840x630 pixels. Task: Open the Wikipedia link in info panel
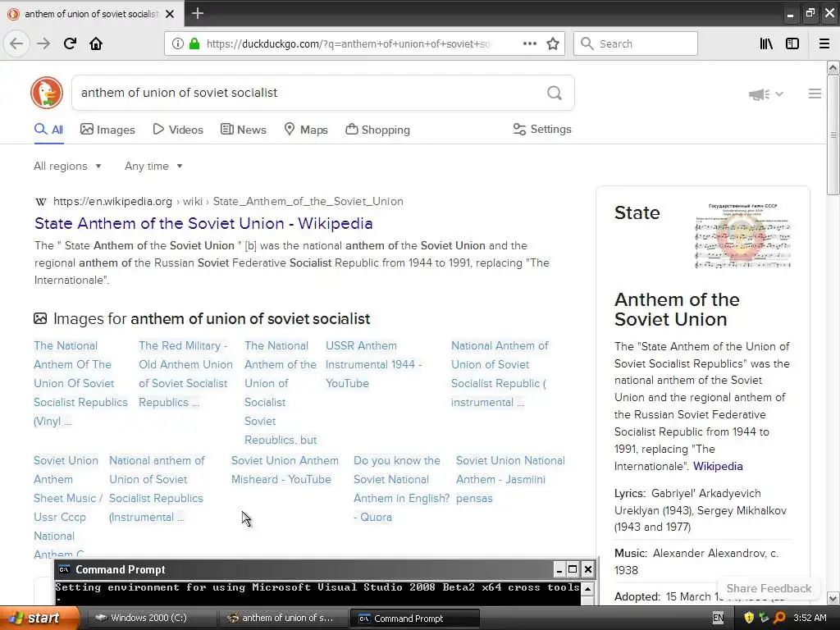718,466
